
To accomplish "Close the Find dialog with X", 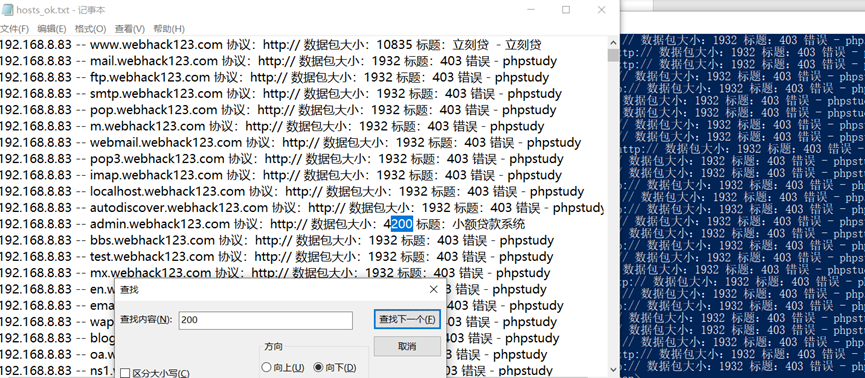I will [x=434, y=290].
